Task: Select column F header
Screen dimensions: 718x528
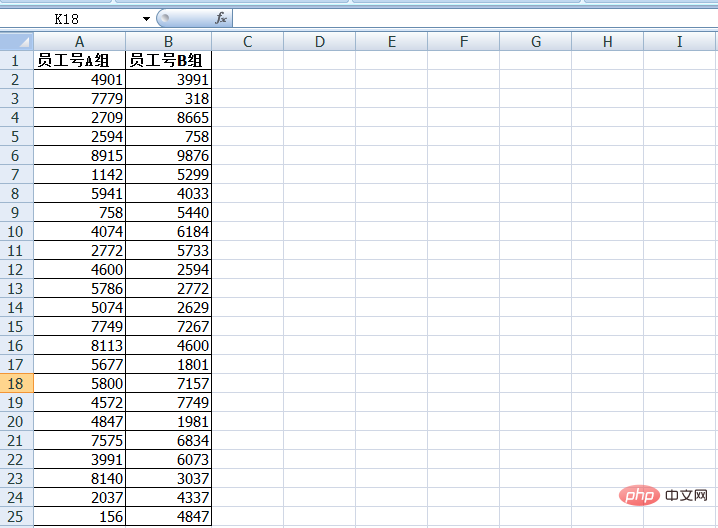Action: [463, 42]
